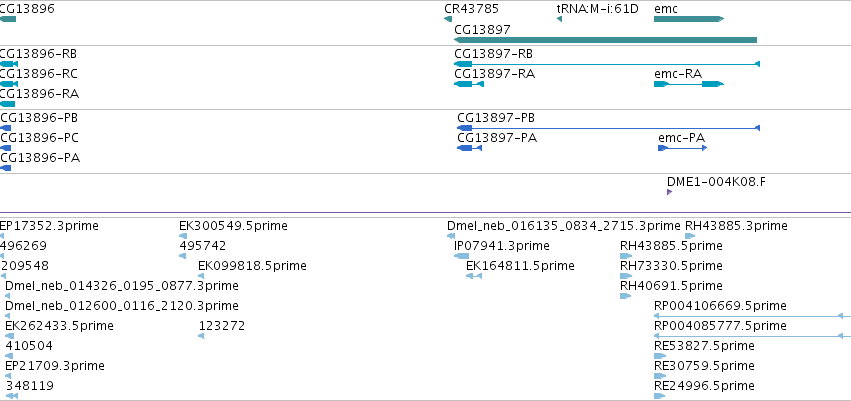Select the RE53827.5prime EST glyph
Screen dimensions: 851x401
(660, 356)
